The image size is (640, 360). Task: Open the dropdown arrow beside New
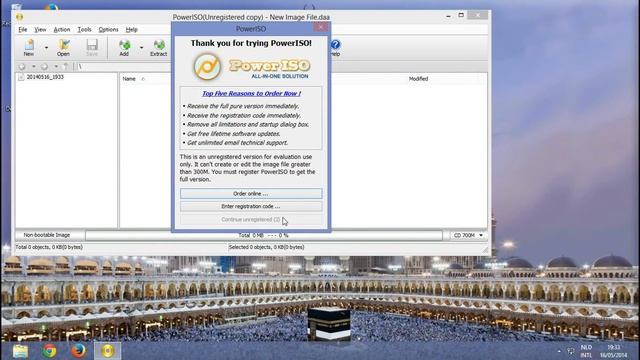point(46,48)
